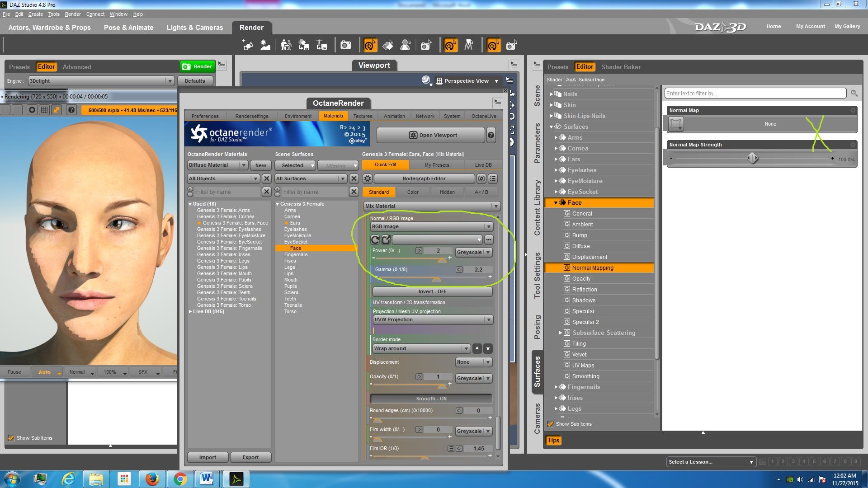The width and height of the screenshot is (868, 488).
Task: Expand the Fingernails surface tree item
Action: [x=556, y=387]
